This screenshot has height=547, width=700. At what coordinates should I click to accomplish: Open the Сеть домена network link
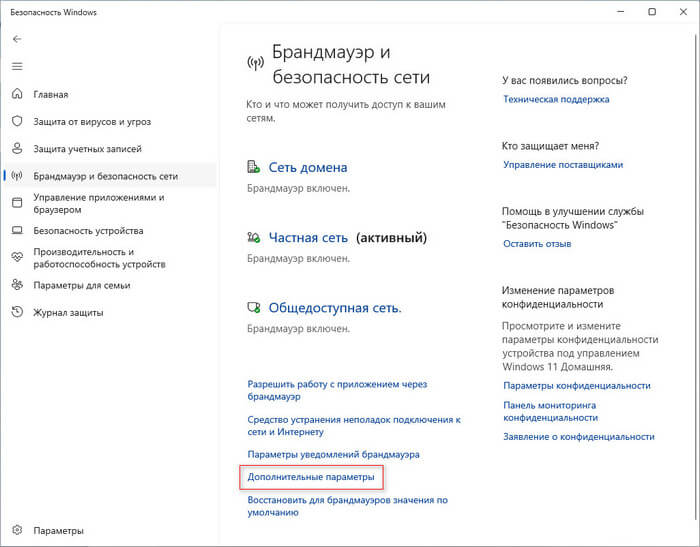pos(308,168)
